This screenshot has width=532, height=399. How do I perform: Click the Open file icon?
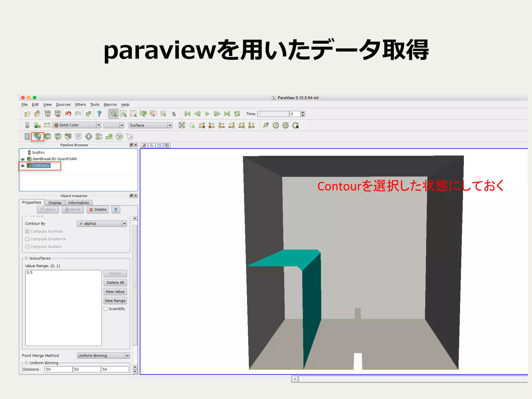coord(27,114)
